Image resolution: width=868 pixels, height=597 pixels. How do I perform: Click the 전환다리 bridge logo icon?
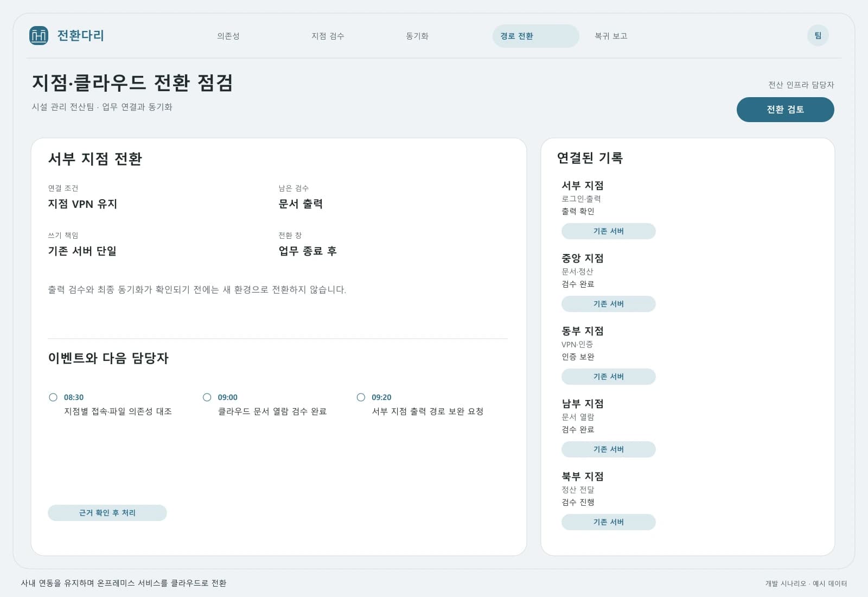(x=39, y=36)
